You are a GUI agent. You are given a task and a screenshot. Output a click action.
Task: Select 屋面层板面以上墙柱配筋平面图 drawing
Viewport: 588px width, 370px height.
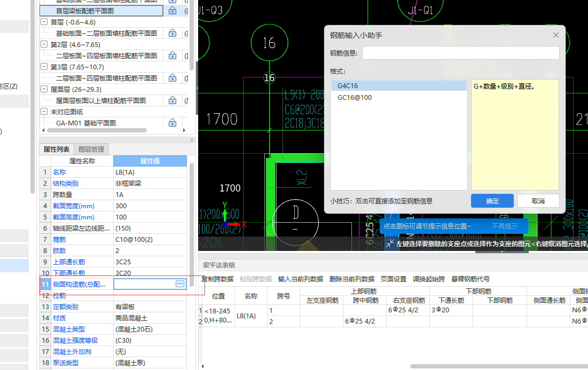101,100
